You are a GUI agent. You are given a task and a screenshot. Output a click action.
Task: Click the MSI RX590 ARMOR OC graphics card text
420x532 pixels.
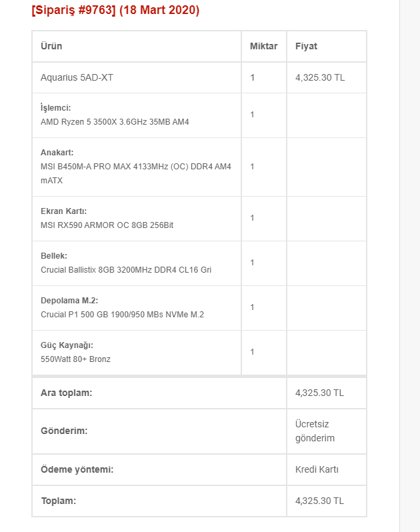[107, 225]
